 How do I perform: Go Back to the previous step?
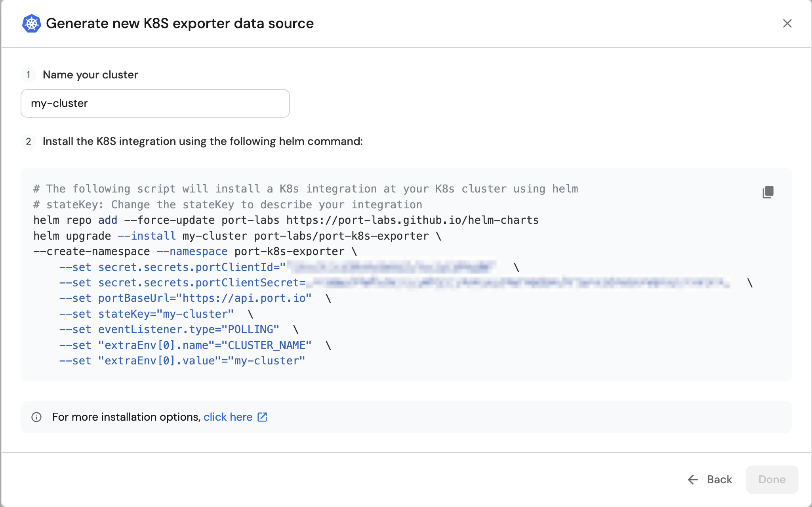pos(719,480)
